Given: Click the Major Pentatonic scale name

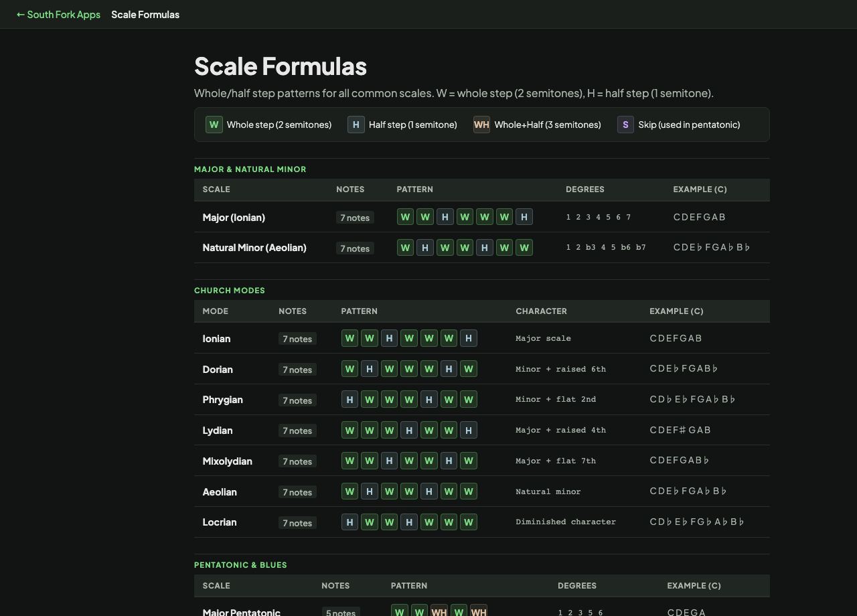Looking at the screenshot, I should pyautogui.click(x=242, y=611).
